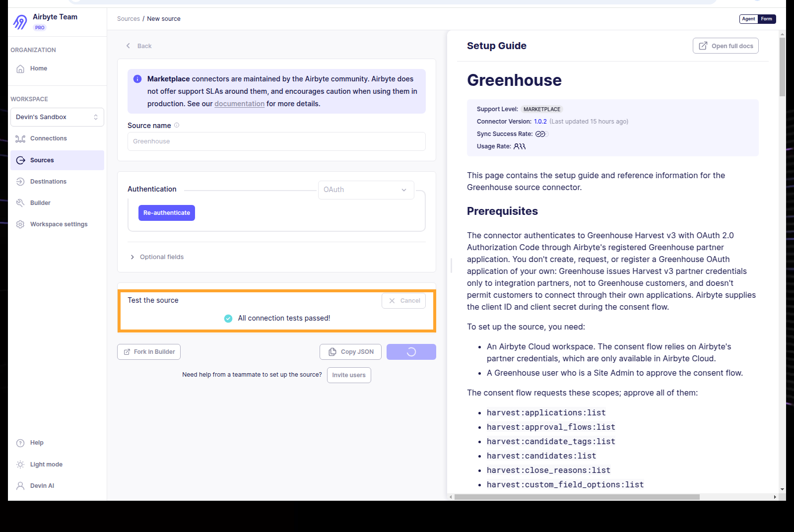Screen dimensions: 794x532
Task: Click the Prerequisites heading
Action: [x=502, y=211]
